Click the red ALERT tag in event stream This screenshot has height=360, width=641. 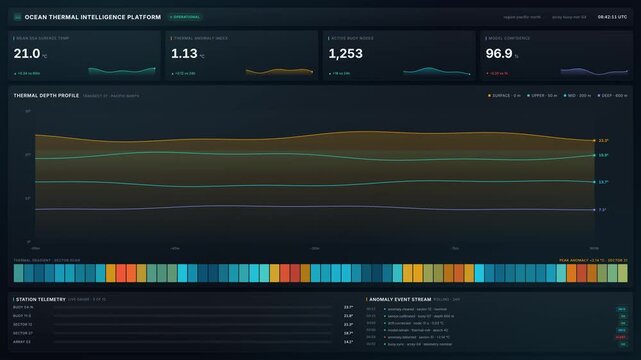coord(621,338)
